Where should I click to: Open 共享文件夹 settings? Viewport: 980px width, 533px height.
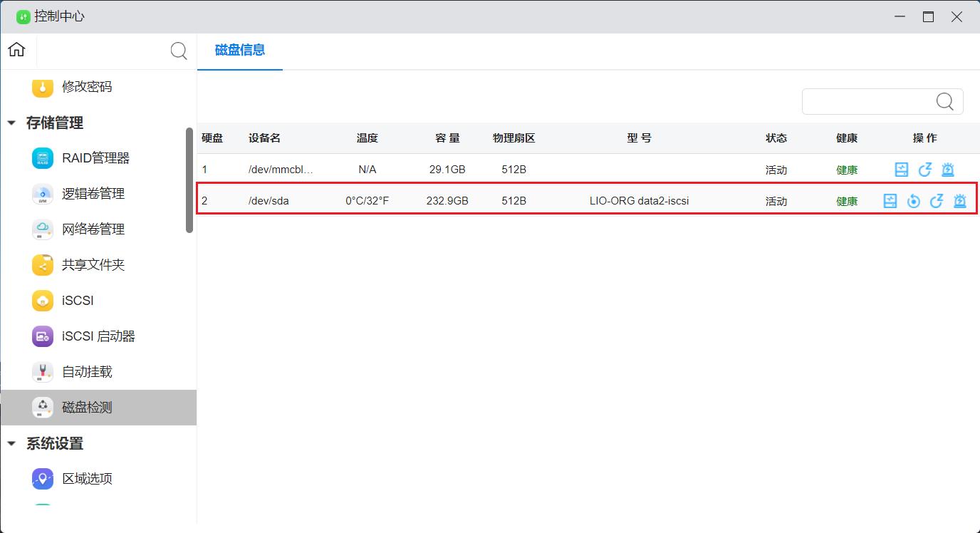point(93,265)
